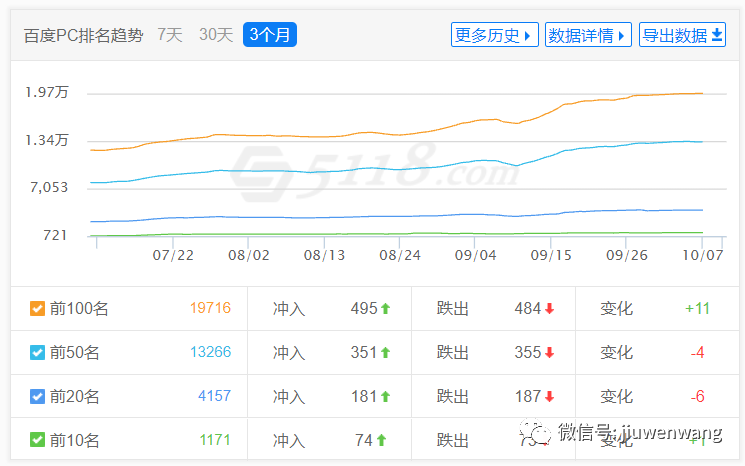
Task: Click the arrow icon in 数据详情
Action: (x=621, y=36)
